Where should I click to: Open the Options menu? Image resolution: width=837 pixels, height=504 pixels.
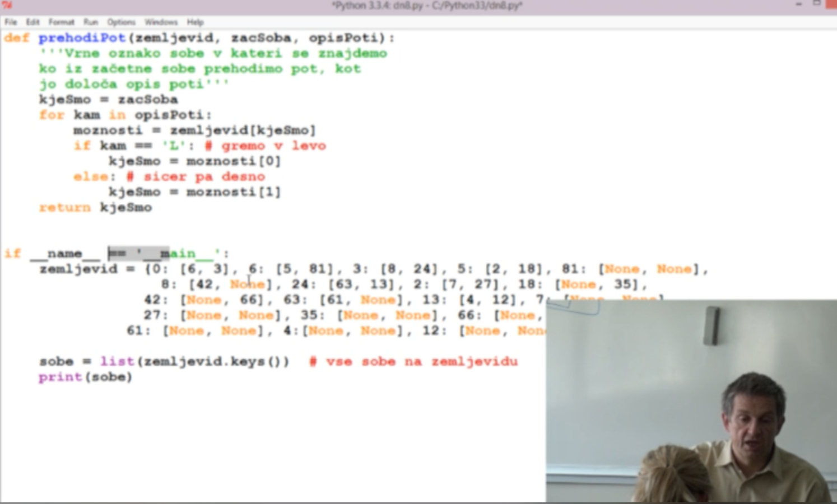[x=121, y=22]
